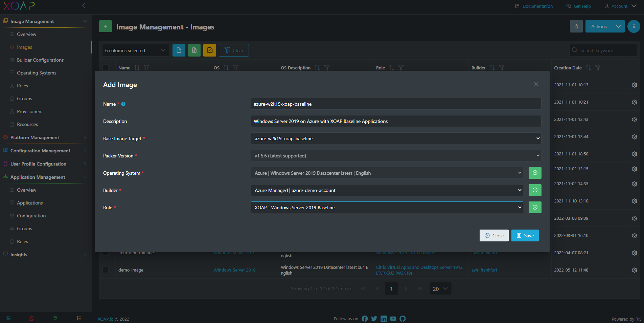Export to Excel with the green file icon
This screenshot has height=323, width=644.
[194, 50]
